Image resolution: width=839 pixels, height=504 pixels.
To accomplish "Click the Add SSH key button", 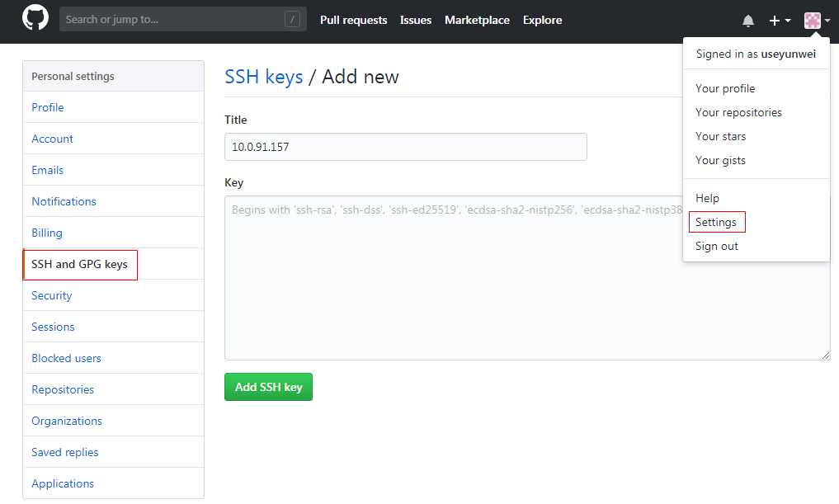I will coord(269,387).
